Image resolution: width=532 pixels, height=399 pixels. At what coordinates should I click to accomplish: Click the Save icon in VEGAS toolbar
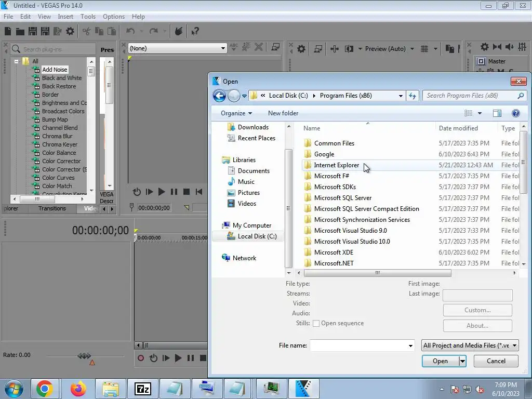[33, 31]
